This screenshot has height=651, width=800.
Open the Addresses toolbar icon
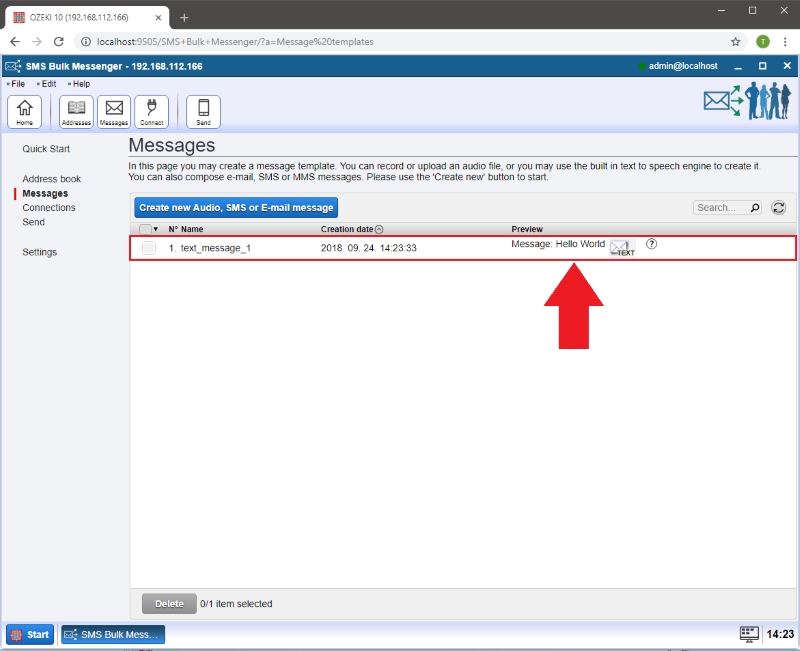[x=76, y=111]
